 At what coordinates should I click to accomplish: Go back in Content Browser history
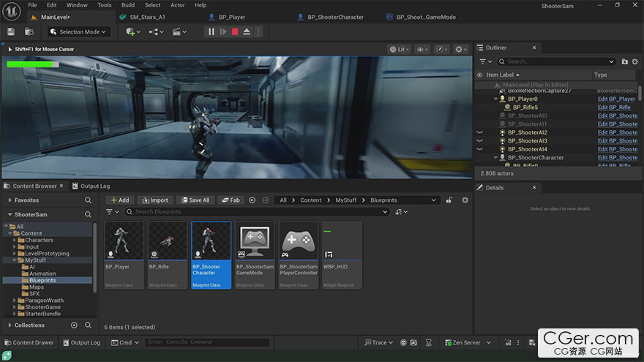252,200
